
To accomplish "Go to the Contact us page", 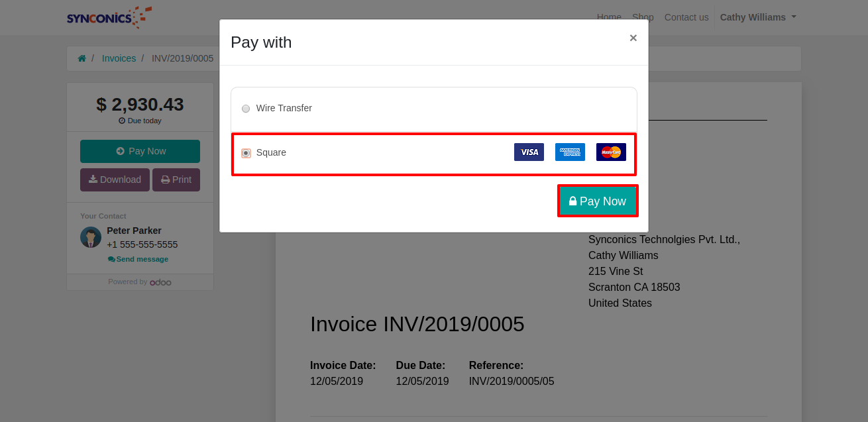I will coord(686,17).
